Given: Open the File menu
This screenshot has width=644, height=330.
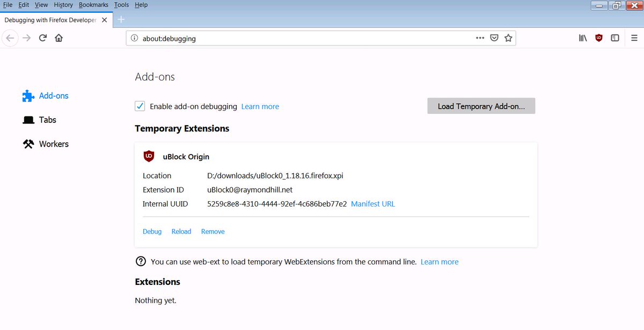Looking at the screenshot, I should click(x=8, y=5).
